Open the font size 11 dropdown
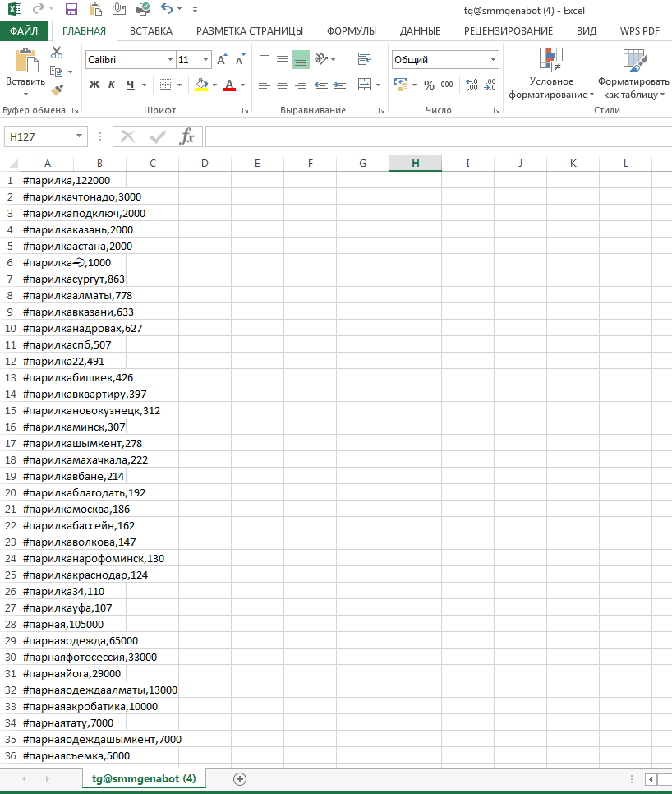The image size is (672, 794). 205,60
